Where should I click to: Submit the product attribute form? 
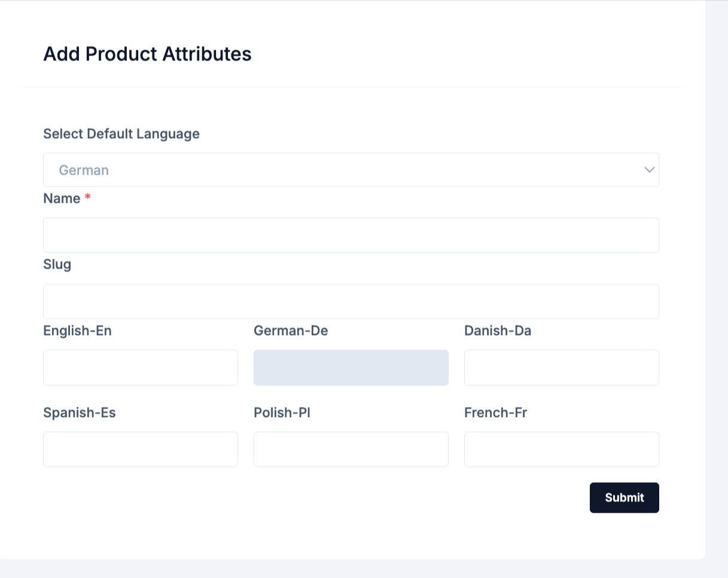625,498
